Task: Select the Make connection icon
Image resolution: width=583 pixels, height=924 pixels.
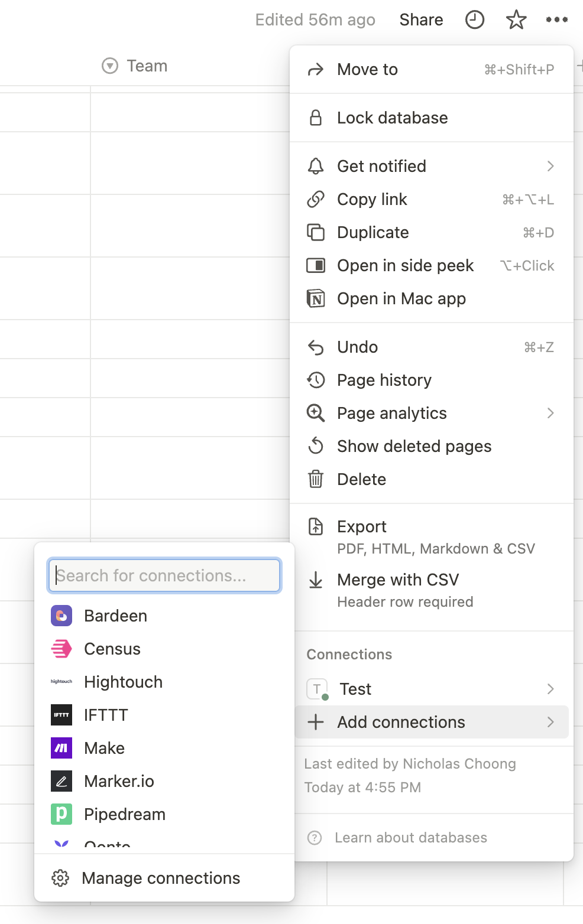Action: coord(61,748)
